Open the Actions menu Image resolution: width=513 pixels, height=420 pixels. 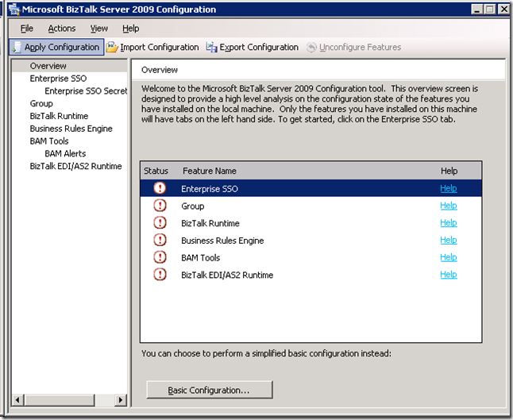point(62,29)
